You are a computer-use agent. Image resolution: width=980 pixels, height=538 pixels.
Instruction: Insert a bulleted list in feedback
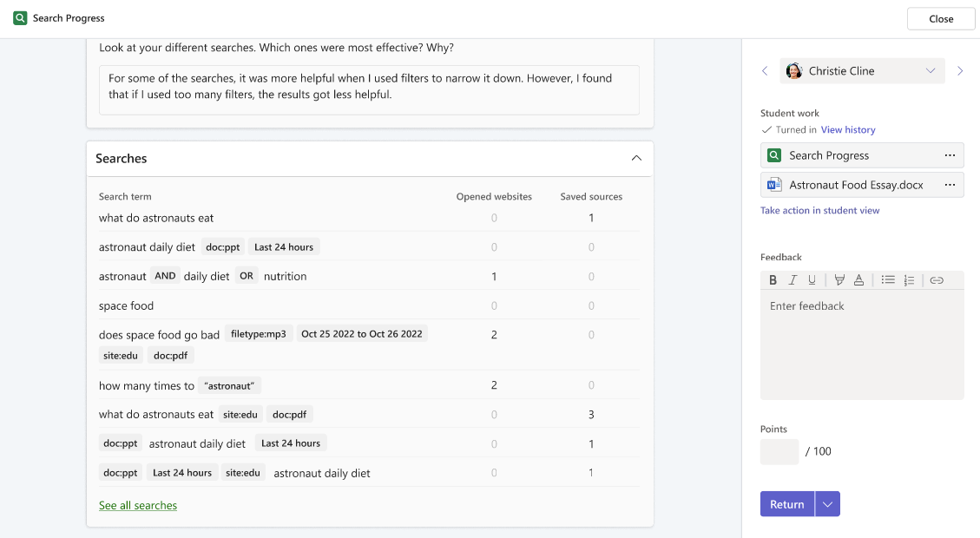click(888, 279)
